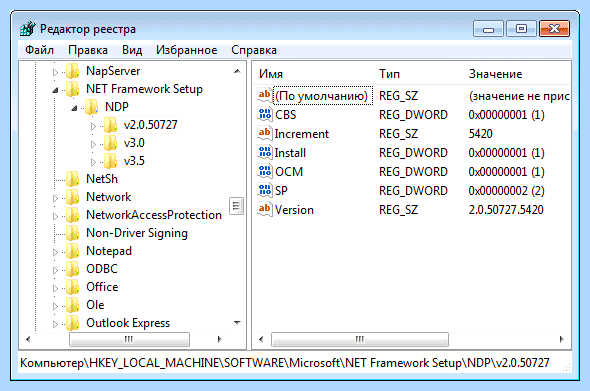Open the Правка menu
This screenshot has height=391, width=590.
(88, 50)
